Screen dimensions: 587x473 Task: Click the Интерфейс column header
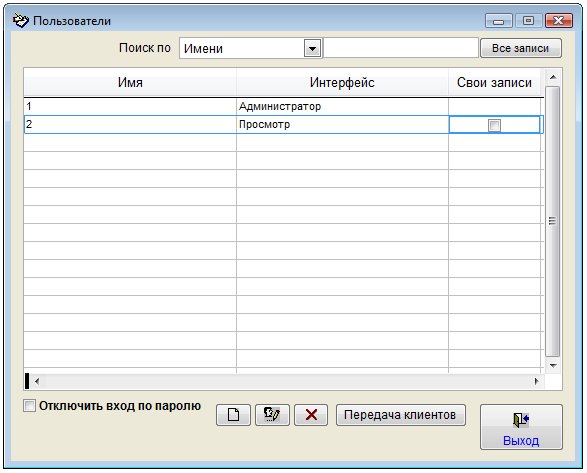(342, 82)
